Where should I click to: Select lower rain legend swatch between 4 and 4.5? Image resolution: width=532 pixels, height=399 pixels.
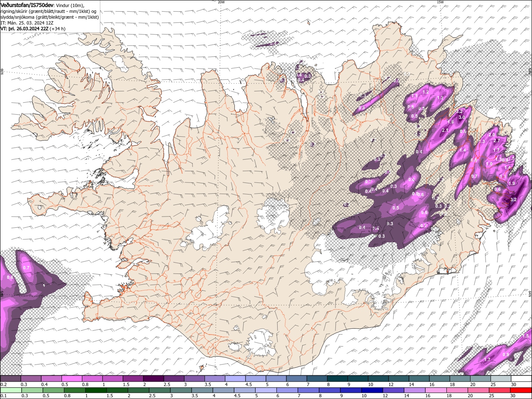coord(224,390)
